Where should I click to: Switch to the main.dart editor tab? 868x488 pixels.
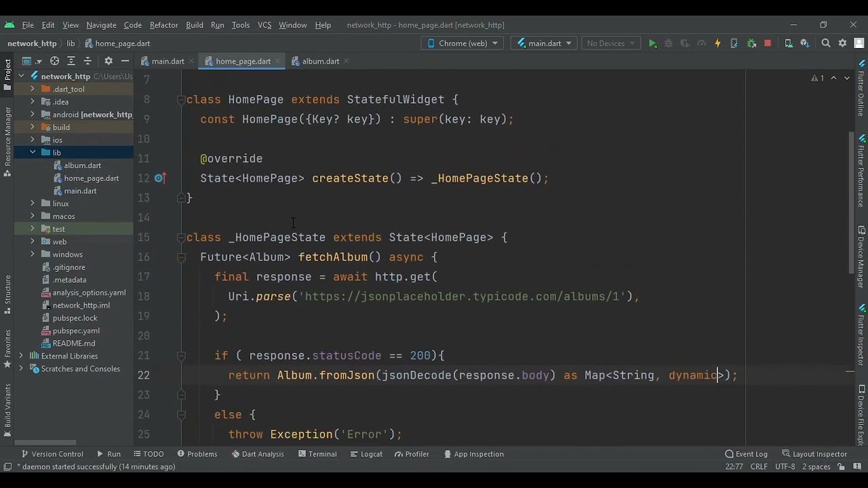coord(167,61)
